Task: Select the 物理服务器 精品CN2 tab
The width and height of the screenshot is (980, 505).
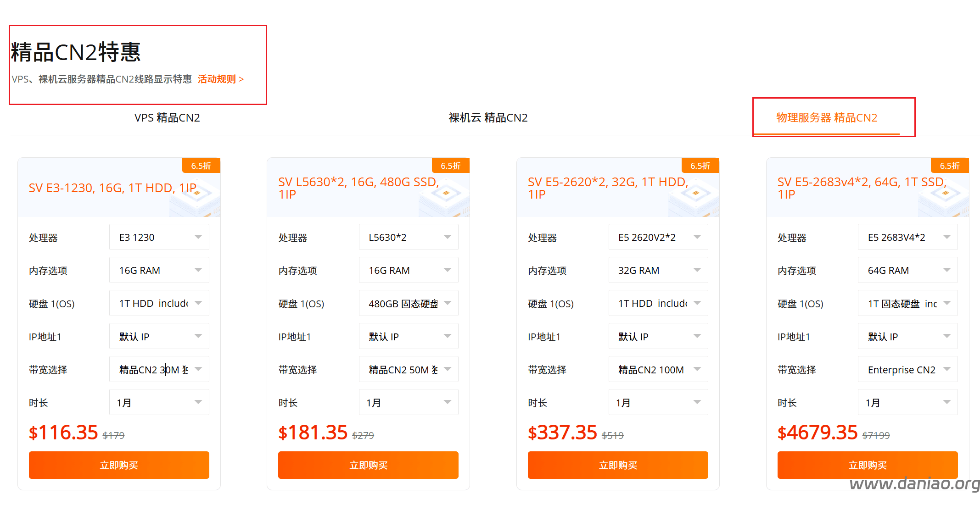Action: click(x=826, y=118)
